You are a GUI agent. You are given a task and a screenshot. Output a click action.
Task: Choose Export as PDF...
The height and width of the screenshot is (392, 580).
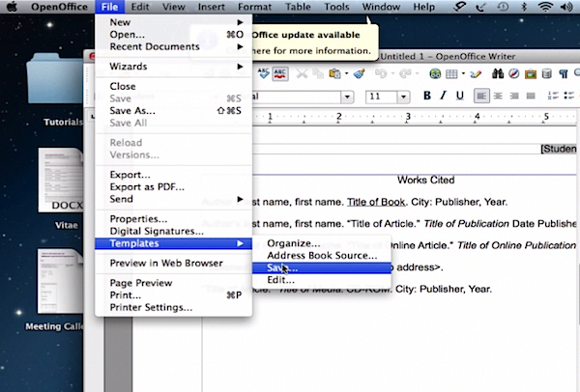174,186
